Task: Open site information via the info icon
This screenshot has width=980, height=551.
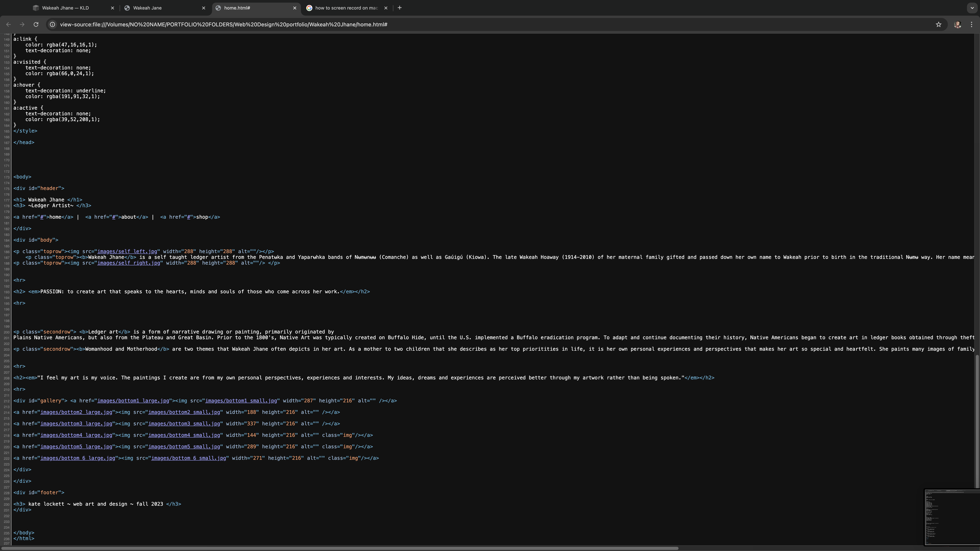Action: pos(52,24)
